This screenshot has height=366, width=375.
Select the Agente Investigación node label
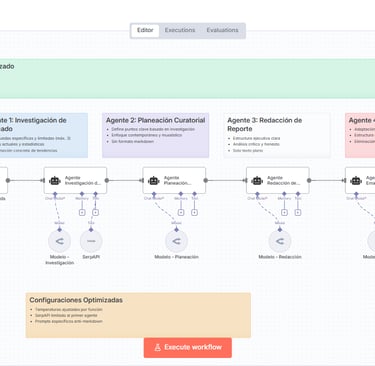pyautogui.click(x=82, y=180)
